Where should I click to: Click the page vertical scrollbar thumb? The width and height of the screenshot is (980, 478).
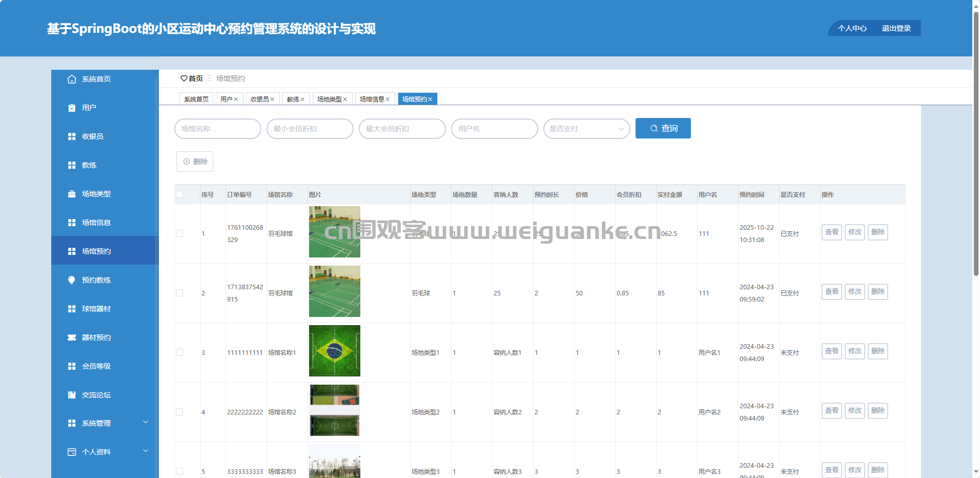tap(976, 144)
